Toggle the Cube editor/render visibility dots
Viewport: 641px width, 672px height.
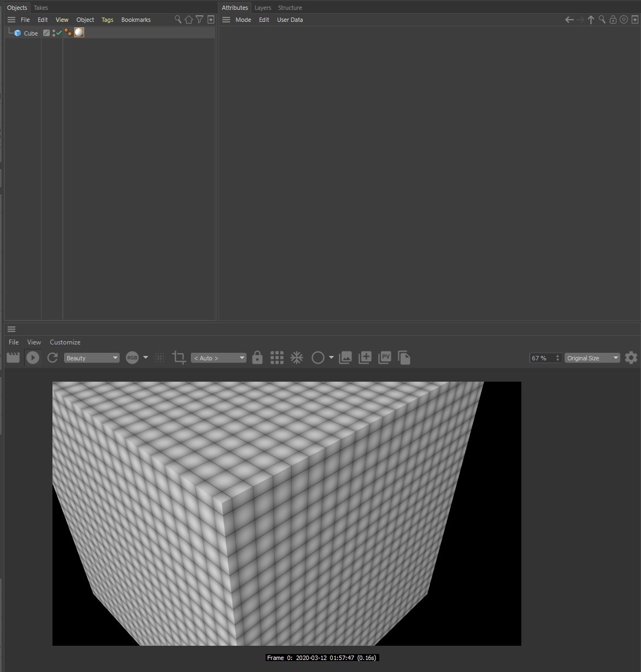coord(54,33)
